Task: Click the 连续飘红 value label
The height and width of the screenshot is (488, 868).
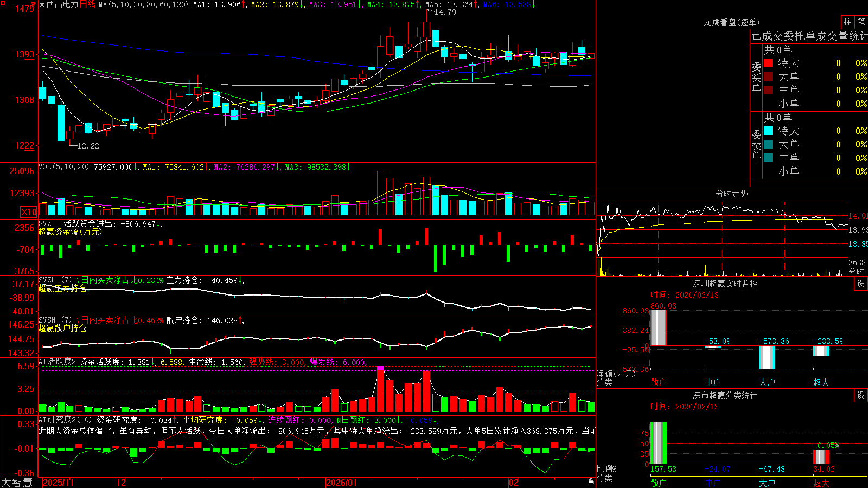Action: [x=300, y=420]
